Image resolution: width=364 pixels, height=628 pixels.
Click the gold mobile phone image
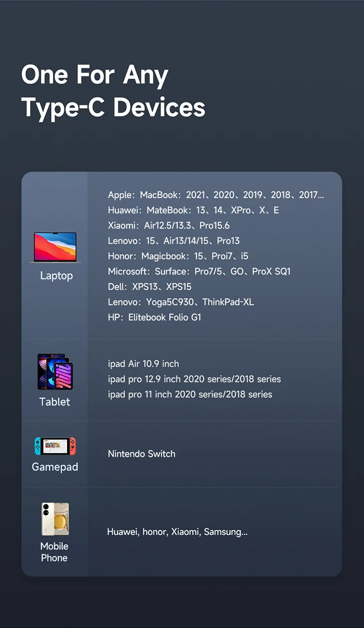pyautogui.click(x=55, y=519)
